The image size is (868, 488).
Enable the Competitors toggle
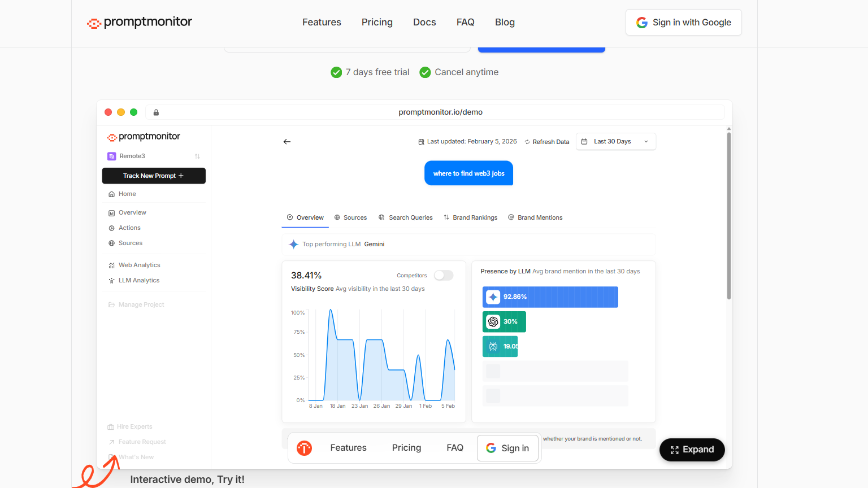[443, 275]
